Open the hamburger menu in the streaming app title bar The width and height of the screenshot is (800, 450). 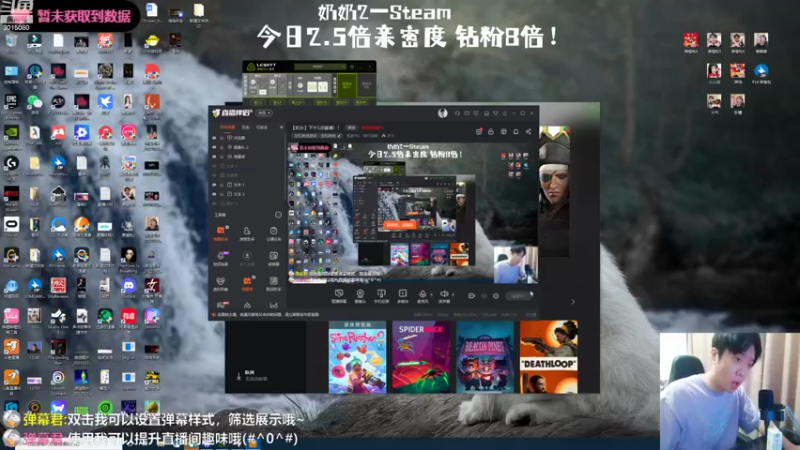[505, 113]
